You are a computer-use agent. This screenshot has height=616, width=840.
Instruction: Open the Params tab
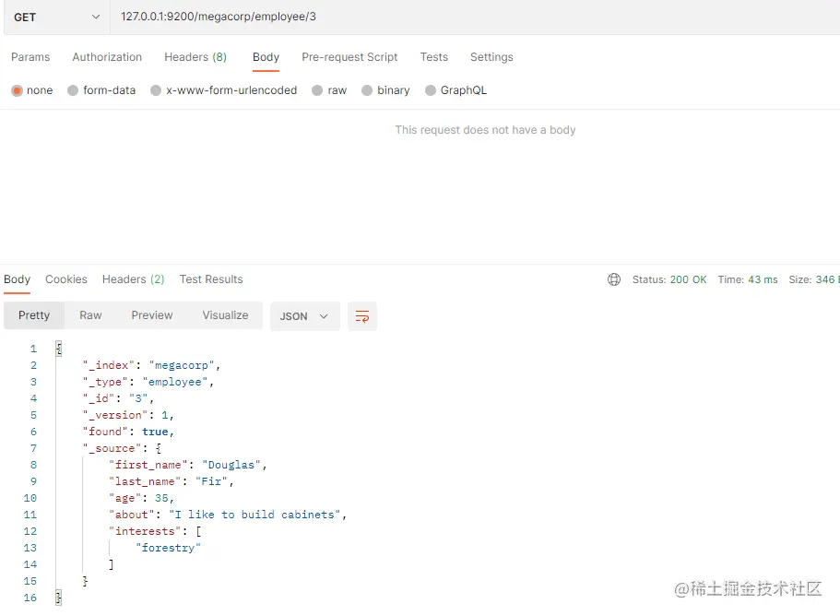pos(30,57)
